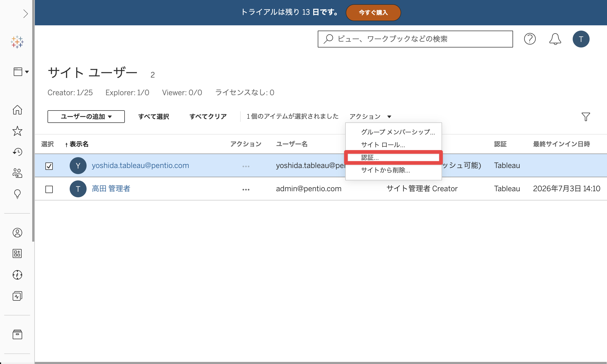The width and height of the screenshot is (607, 364).
Task: Check the 高田 管理者 row checkbox
Action: coord(49,189)
